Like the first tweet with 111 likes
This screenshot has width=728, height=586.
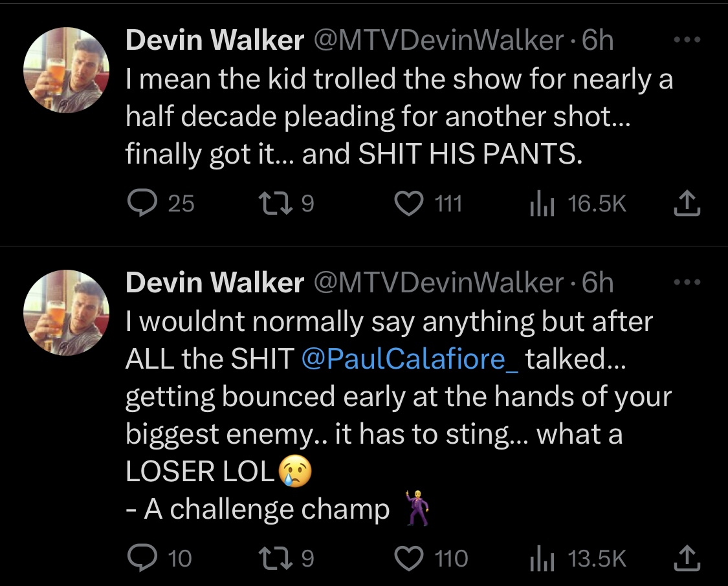(x=428, y=204)
